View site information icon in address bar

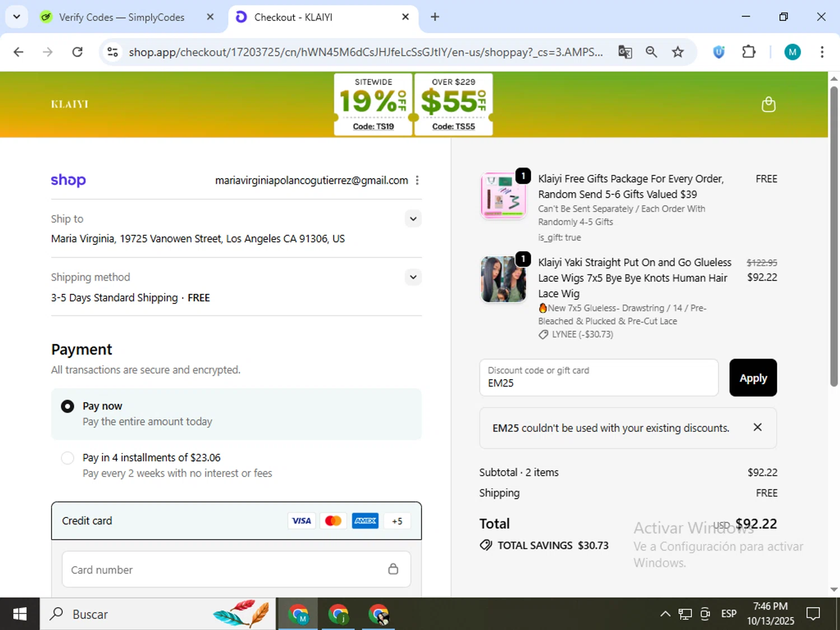tap(113, 52)
